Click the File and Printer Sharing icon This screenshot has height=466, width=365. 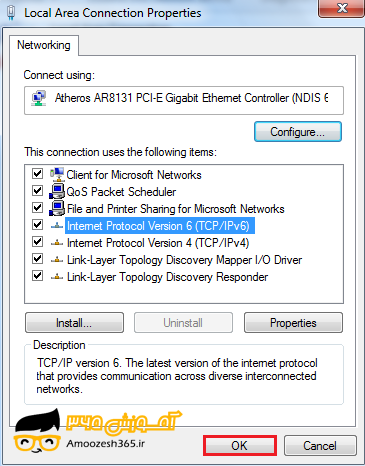(57, 208)
